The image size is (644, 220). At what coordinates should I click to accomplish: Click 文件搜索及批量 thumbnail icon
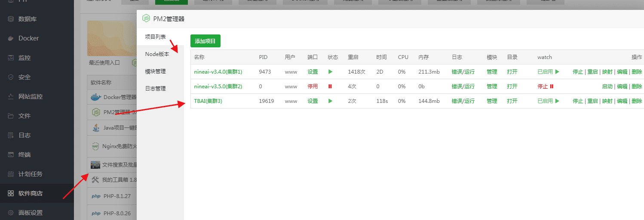click(95, 164)
